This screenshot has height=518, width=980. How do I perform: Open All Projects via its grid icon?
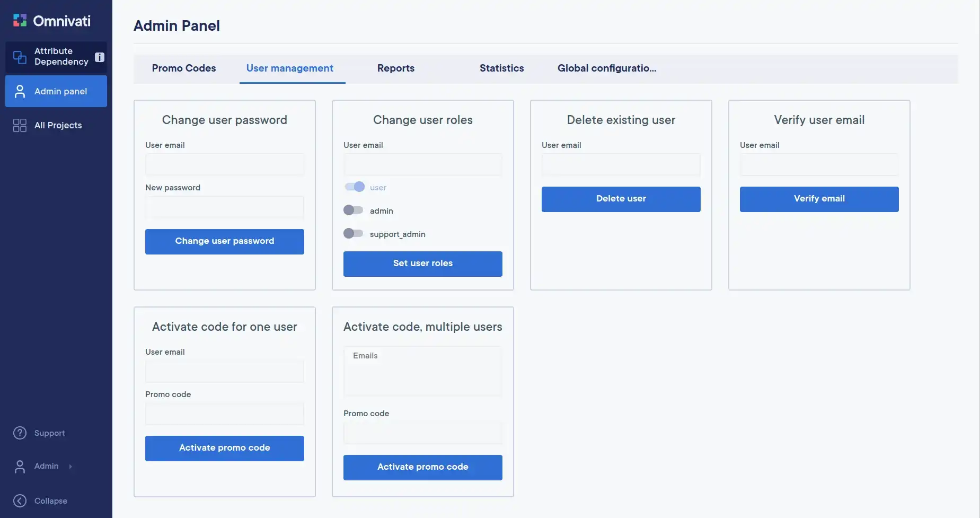(x=20, y=125)
